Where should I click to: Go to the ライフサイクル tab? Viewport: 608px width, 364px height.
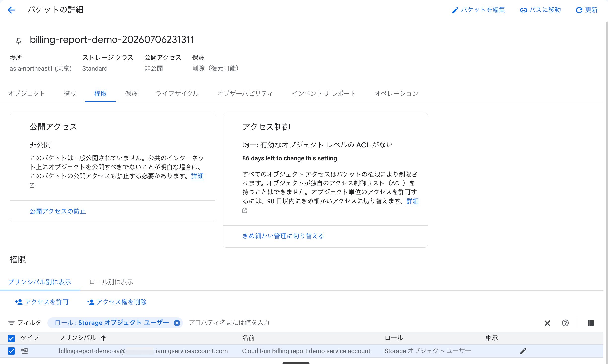click(x=177, y=93)
